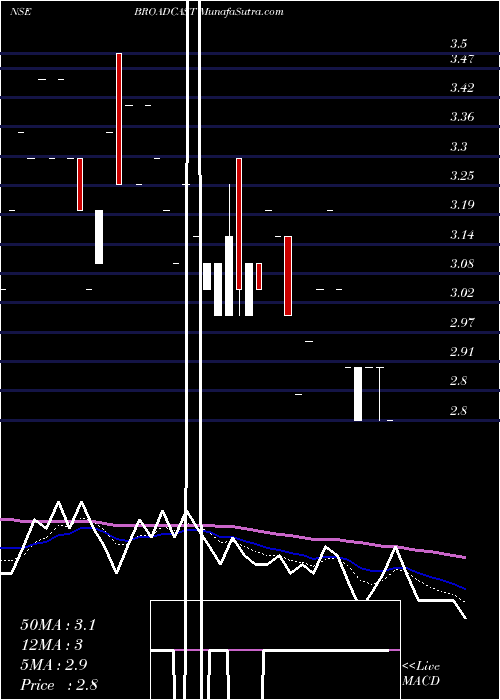Click the NSE exchange label
Screen dimensions: 500x700
21,12
